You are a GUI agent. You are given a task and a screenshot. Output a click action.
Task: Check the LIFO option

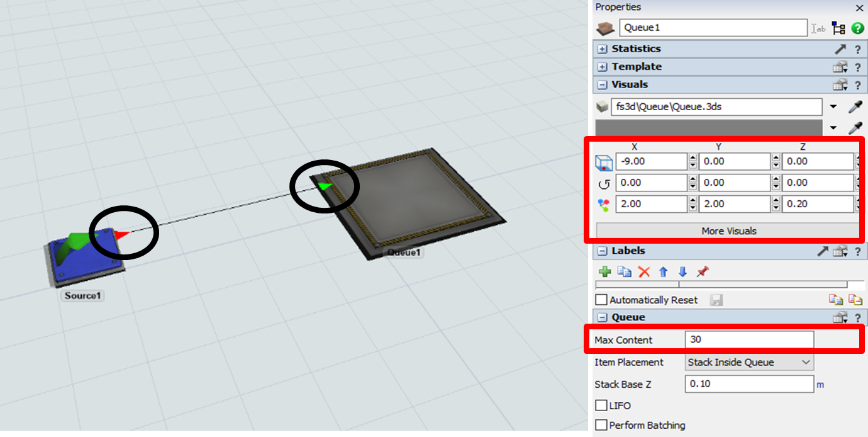pyautogui.click(x=602, y=406)
